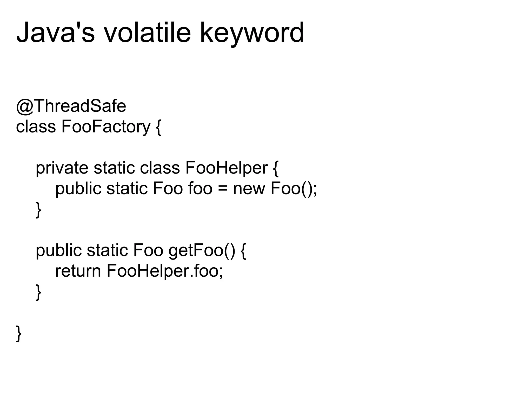Click the opening brace after FooFactory
Viewport: 532px width, 399px height.
[159, 127]
